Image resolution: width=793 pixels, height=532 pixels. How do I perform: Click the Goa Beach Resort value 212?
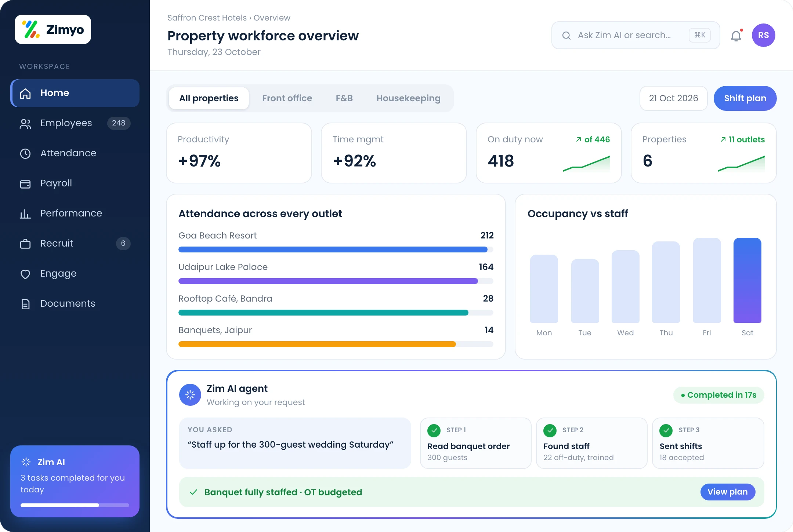(487, 236)
